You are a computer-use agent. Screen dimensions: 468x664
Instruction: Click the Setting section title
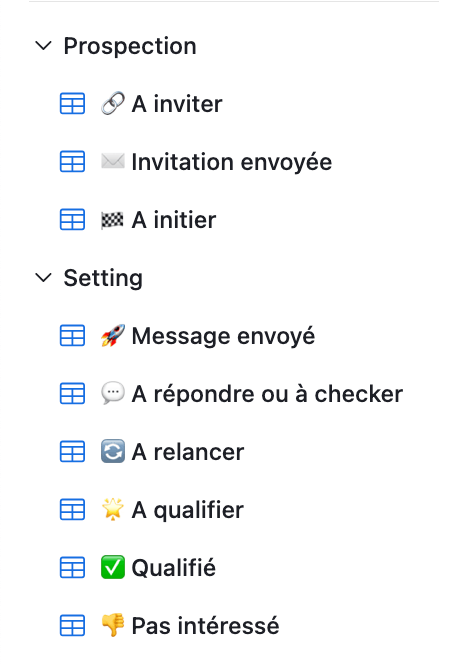click(x=103, y=278)
